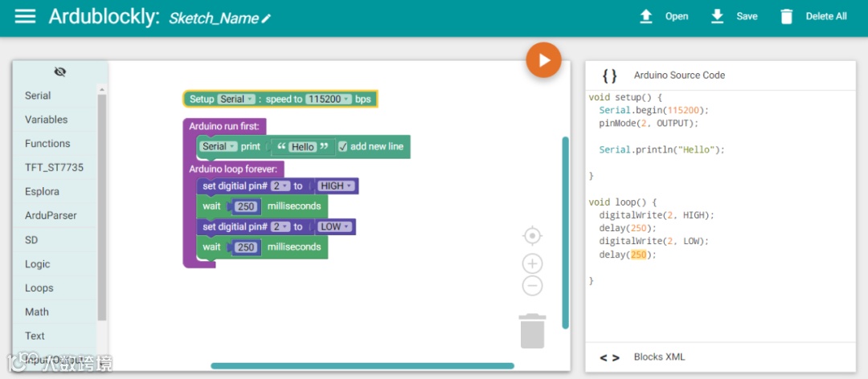Expand the Blocks XML panel
Screen dimensions: 868x379
(721, 357)
